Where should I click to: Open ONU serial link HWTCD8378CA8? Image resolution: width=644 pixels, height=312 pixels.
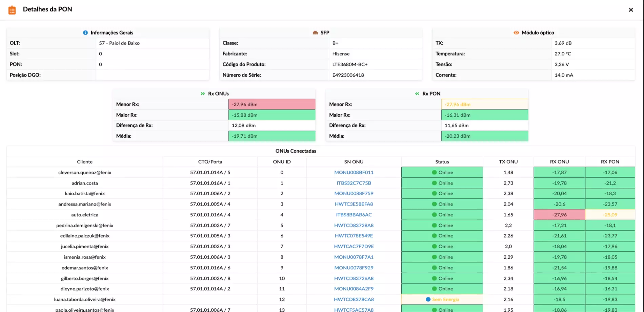pos(354,299)
